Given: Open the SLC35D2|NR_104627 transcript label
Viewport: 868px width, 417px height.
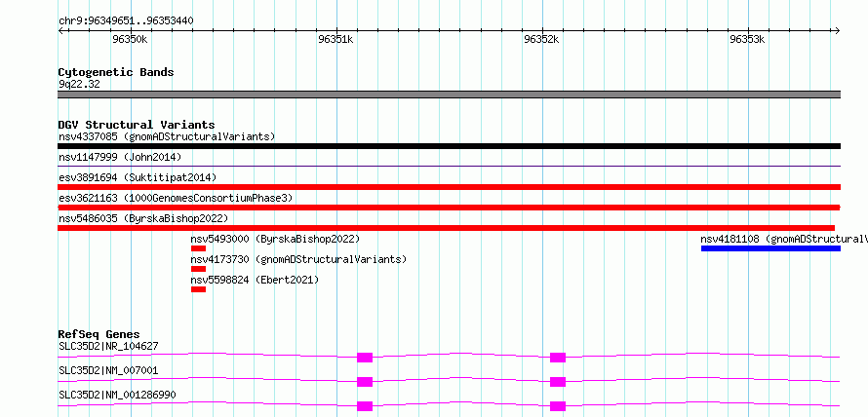Looking at the screenshot, I should coord(108,347).
